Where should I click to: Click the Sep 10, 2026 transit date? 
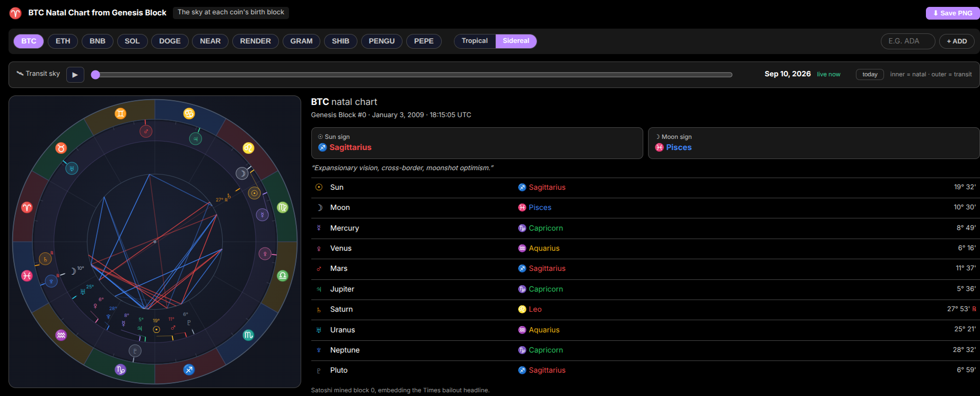[787, 74]
